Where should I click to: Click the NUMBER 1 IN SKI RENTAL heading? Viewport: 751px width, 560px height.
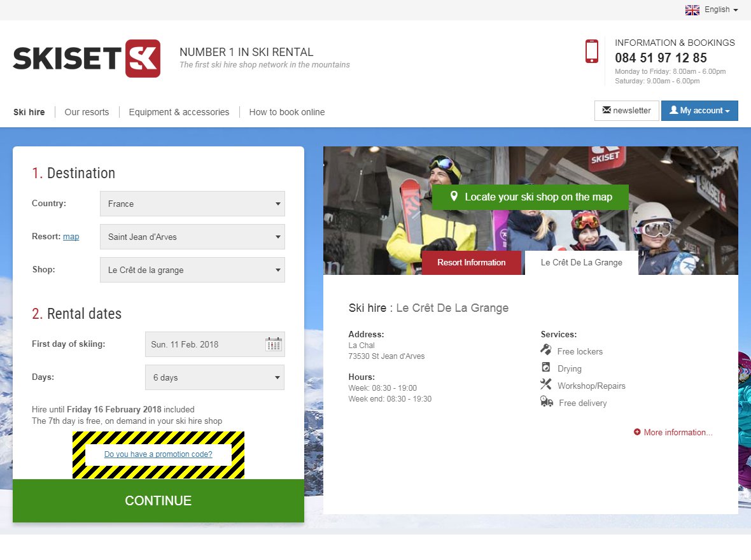pyautogui.click(x=246, y=52)
